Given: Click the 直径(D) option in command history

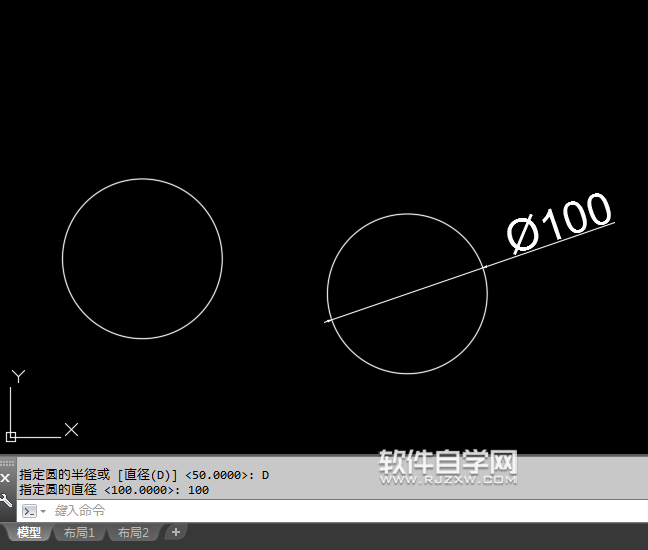Looking at the screenshot, I should click(x=147, y=475).
